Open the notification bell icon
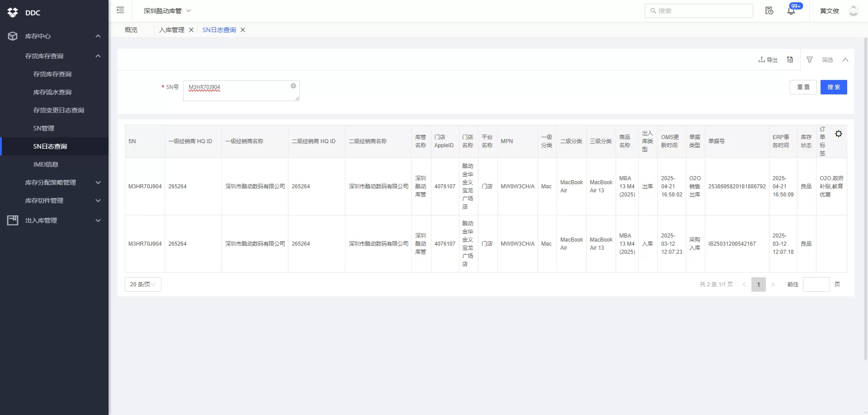Screen dimensions: 868x415 click(x=791, y=11)
